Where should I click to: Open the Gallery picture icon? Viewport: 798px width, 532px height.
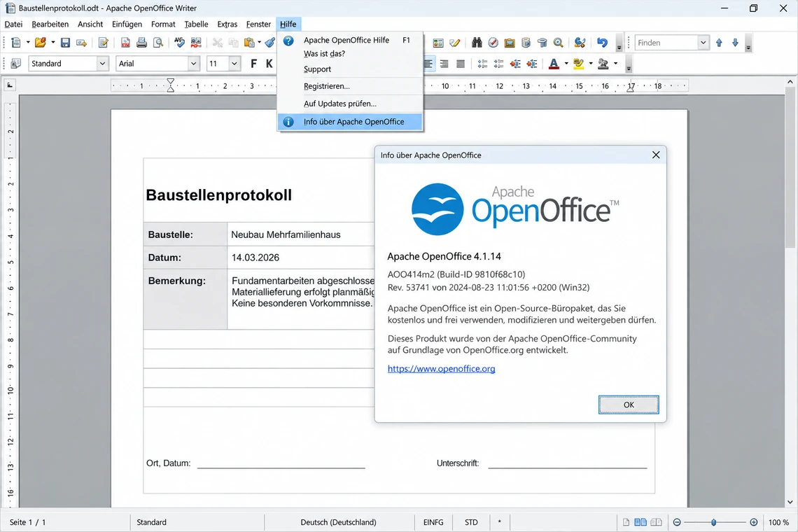510,43
